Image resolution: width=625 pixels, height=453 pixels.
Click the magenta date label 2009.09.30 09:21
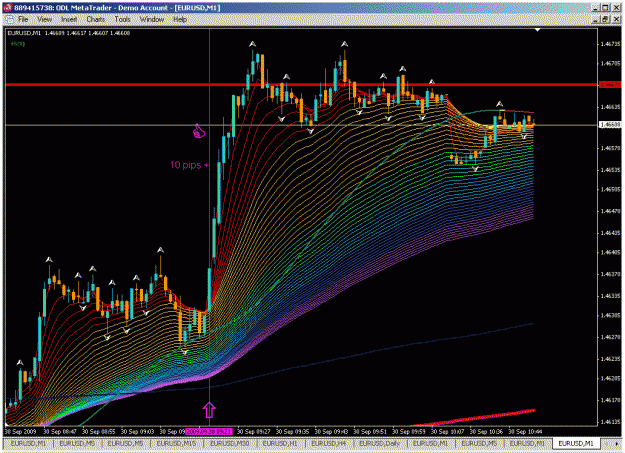point(209,431)
